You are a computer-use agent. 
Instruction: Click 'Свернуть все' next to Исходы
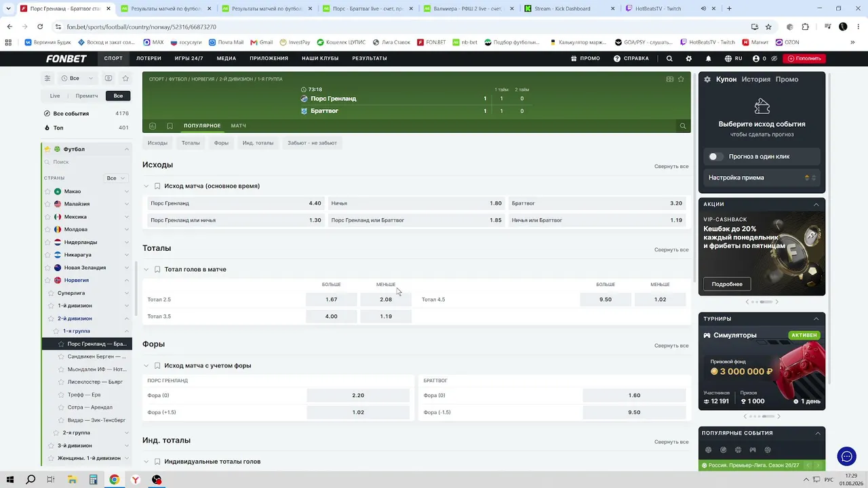click(x=671, y=166)
